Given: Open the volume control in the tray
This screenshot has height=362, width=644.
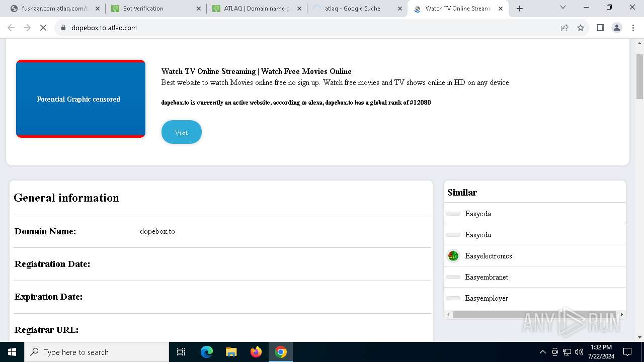Looking at the screenshot, I should coord(579,352).
